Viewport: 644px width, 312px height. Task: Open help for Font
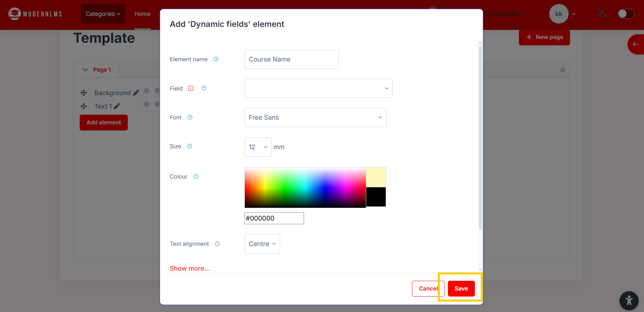[x=190, y=117]
